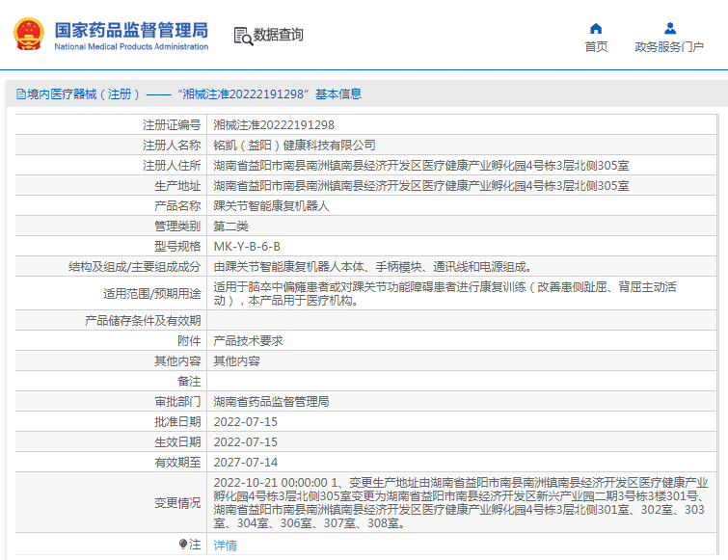Click the lightbulb icon beside 注
This screenshot has width=728, height=560.
tap(183, 544)
